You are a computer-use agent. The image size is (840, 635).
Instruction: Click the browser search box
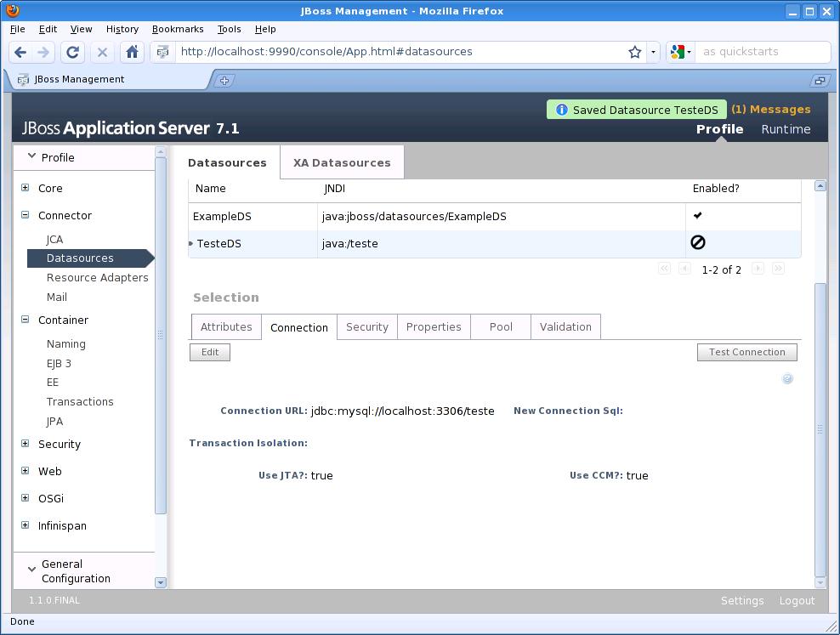[x=763, y=52]
